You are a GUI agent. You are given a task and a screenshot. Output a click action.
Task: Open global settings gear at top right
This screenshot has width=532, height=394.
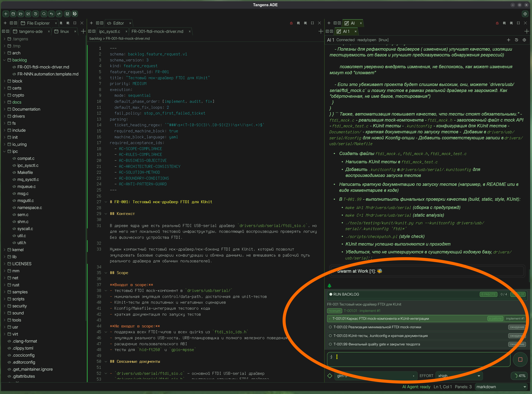point(525,14)
